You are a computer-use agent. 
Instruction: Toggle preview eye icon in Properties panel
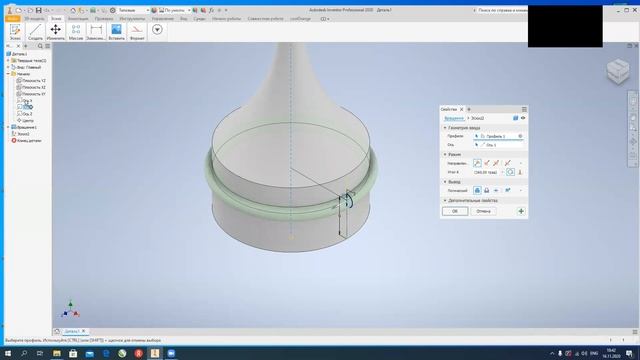point(523,118)
